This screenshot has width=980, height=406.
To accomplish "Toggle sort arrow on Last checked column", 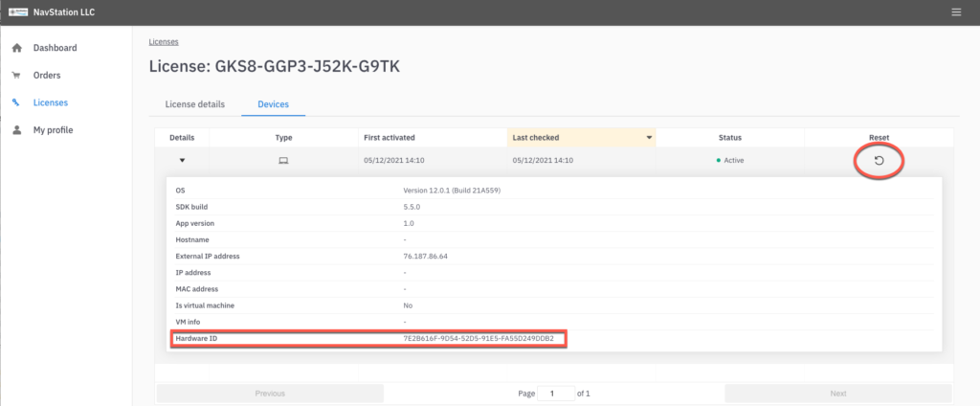I will click(649, 138).
